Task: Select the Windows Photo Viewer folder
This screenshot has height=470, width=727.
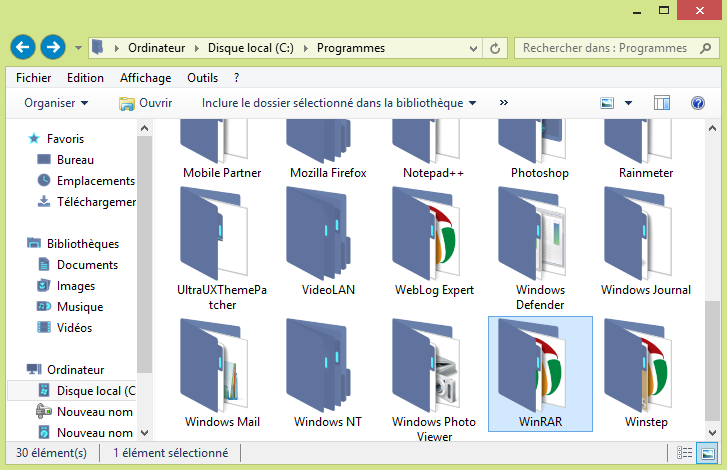Action: pyautogui.click(x=434, y=379)
